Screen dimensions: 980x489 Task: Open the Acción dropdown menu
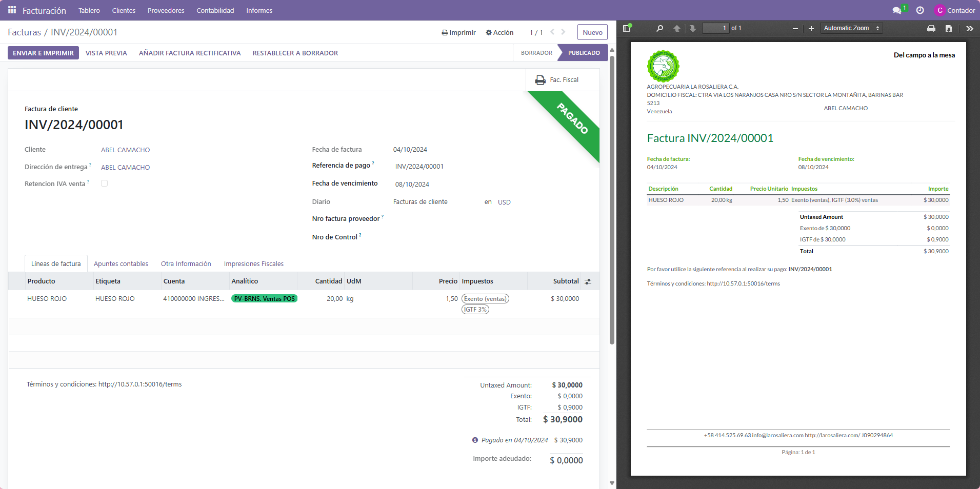tap(499, 32)
